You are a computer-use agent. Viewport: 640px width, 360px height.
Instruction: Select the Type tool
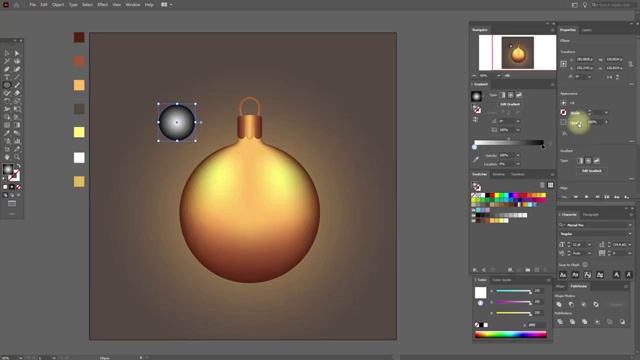point(7,77)
